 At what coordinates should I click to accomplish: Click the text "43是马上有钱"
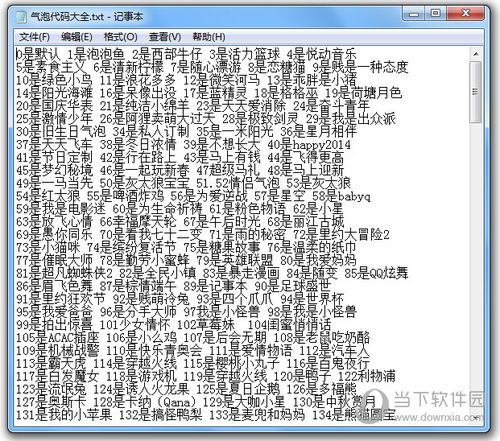[222, 157]
